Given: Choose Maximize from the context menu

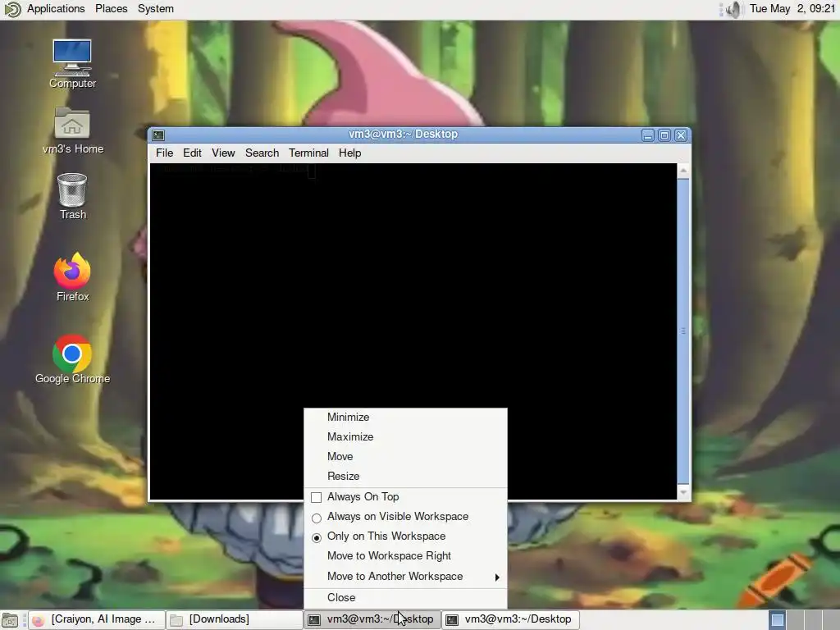Looking at the screenshot, I should [x=405, y=436].
